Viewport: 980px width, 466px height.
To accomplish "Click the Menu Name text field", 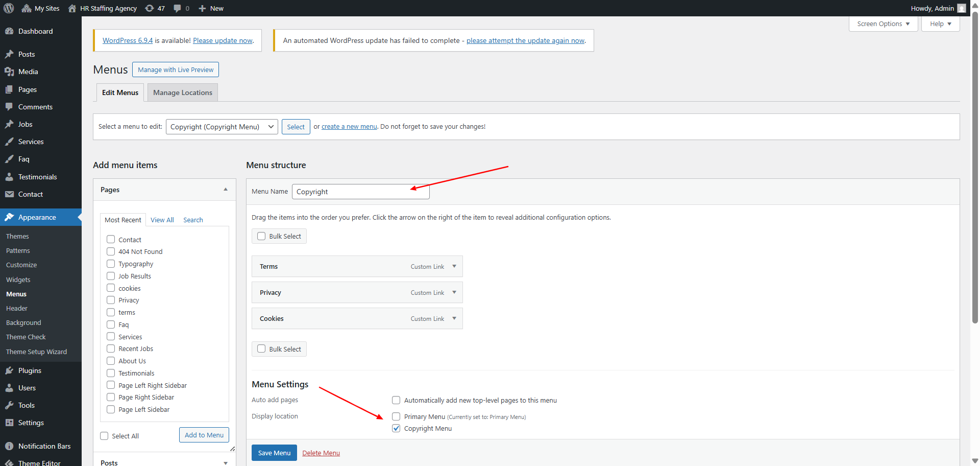I will pyautogui.click(x=360, y=192).
